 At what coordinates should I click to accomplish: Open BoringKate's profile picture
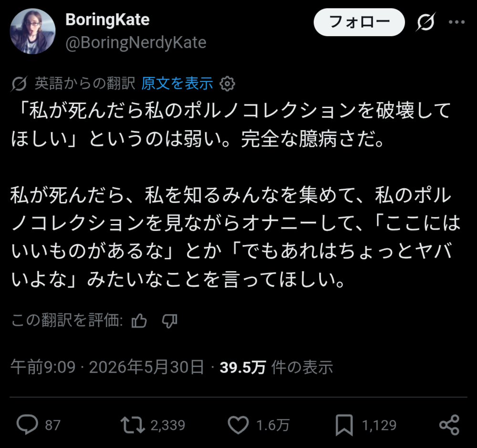[x=32, y=31]
